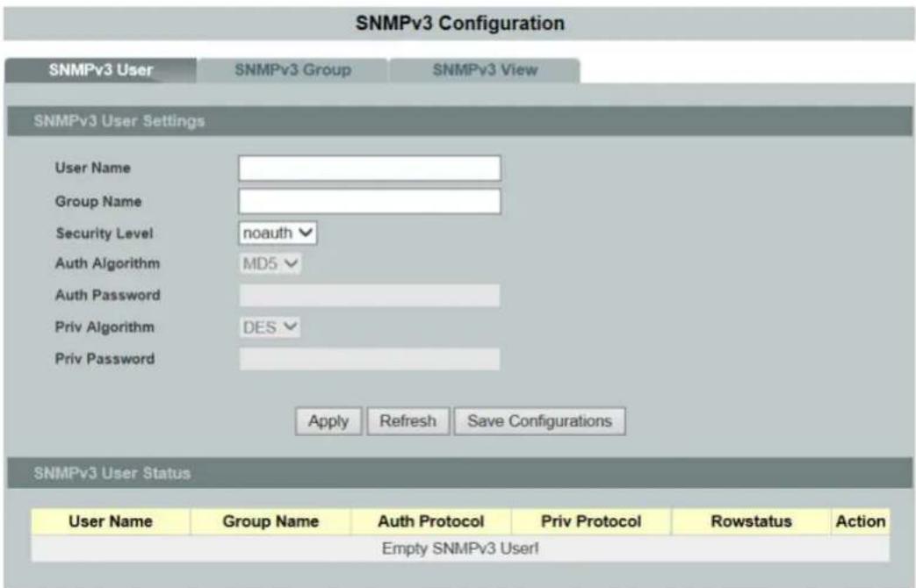Click the Action column header
The height and width of the screenshot is (588, 916).
pos(861,521)
